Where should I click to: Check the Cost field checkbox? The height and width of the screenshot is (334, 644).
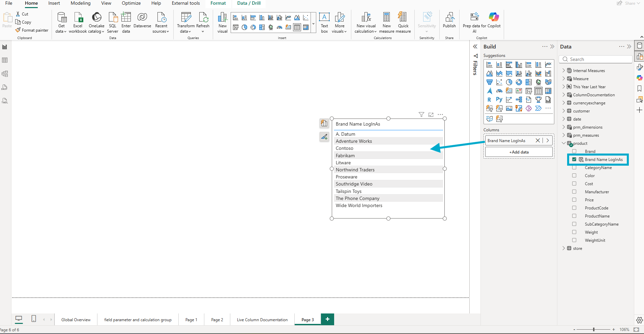[x=574, y=183]
